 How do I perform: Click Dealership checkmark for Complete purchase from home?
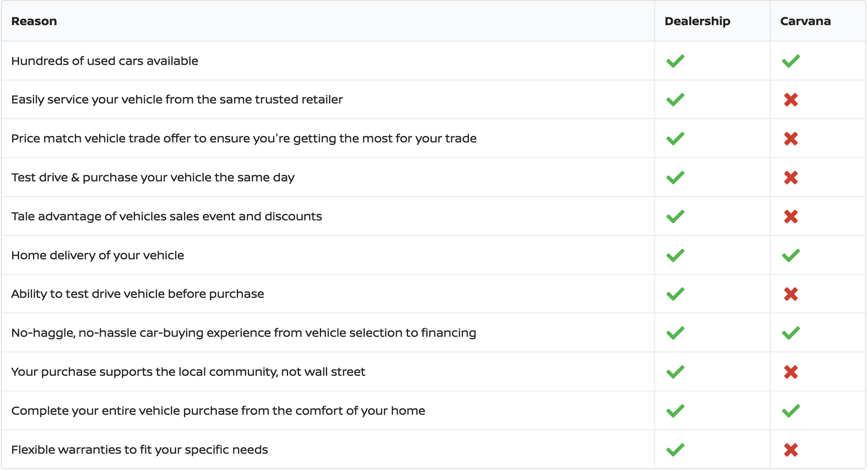point(675,411)
